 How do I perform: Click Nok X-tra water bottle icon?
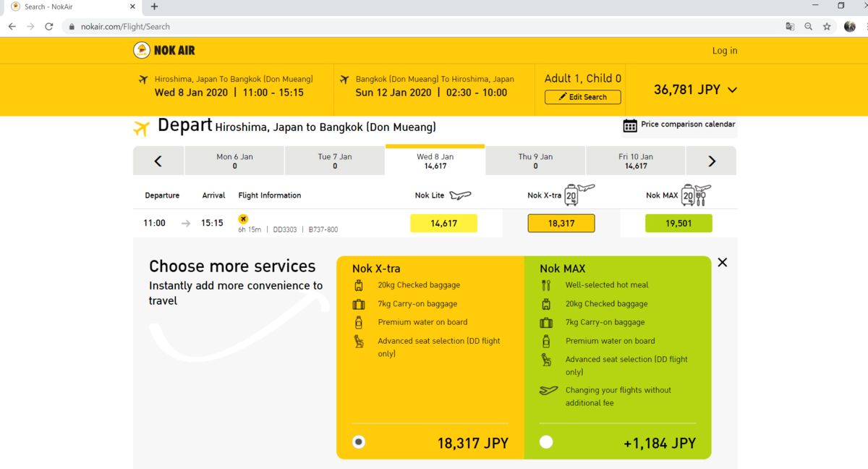pyautogui.click(x=359, y=322)
